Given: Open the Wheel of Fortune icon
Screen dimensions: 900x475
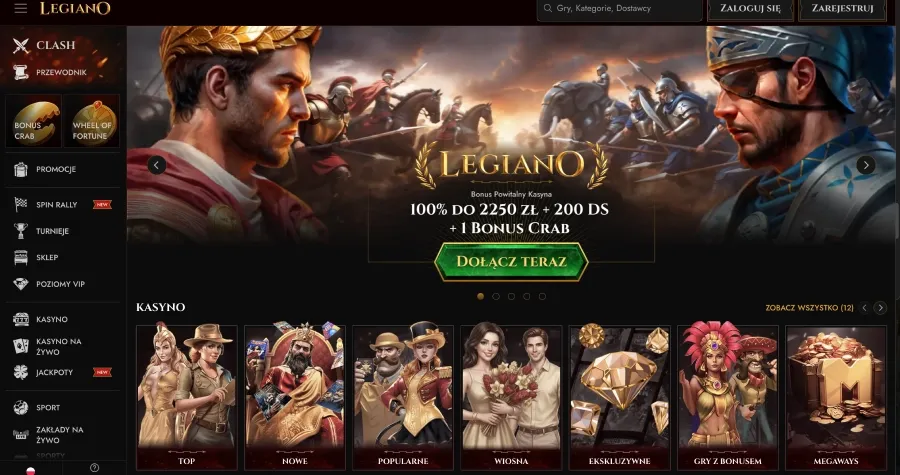Looking at the screenshot, I should point(92,122).
